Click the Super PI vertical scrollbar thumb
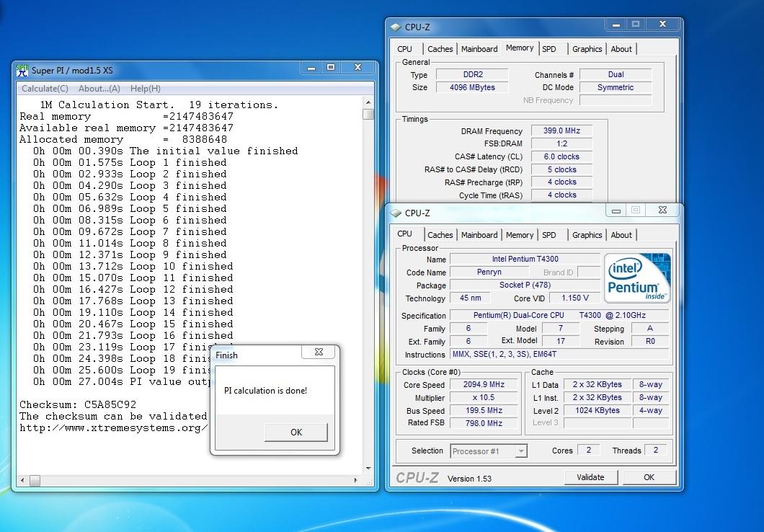 click(368, 114)
